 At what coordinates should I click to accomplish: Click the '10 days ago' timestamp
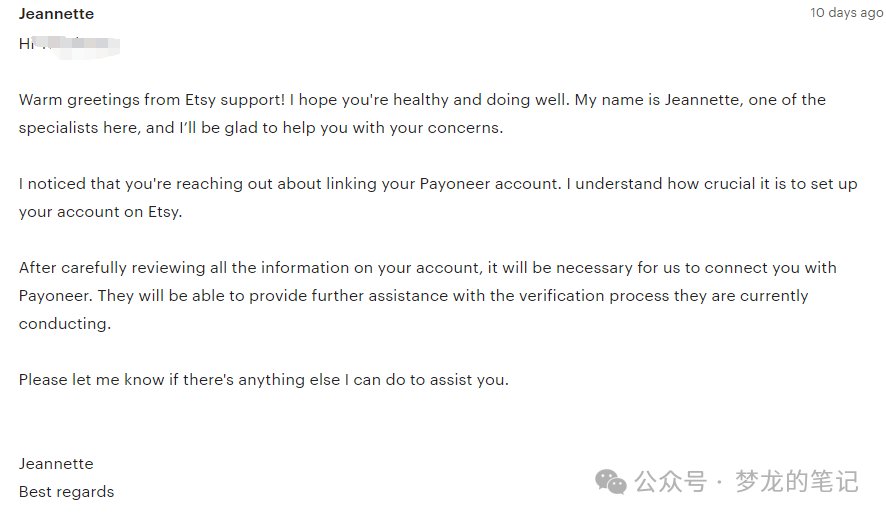pos(846,13)
